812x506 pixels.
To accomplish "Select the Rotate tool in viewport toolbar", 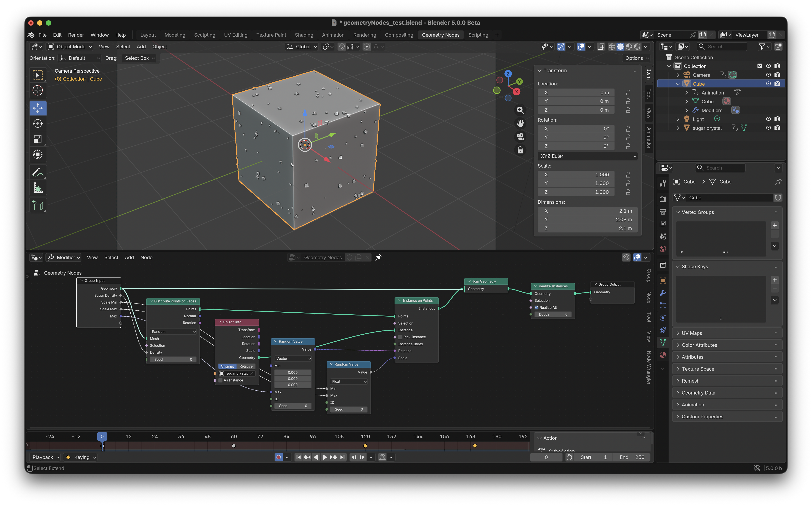I will [x=38, y=123].
